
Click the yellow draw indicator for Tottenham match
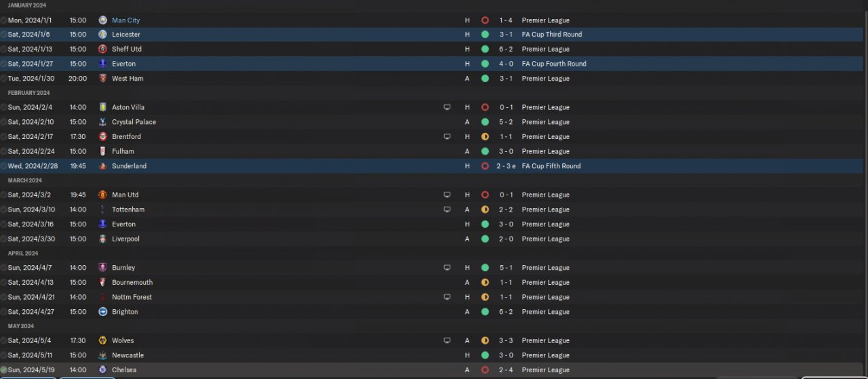[x=485, y=210]
